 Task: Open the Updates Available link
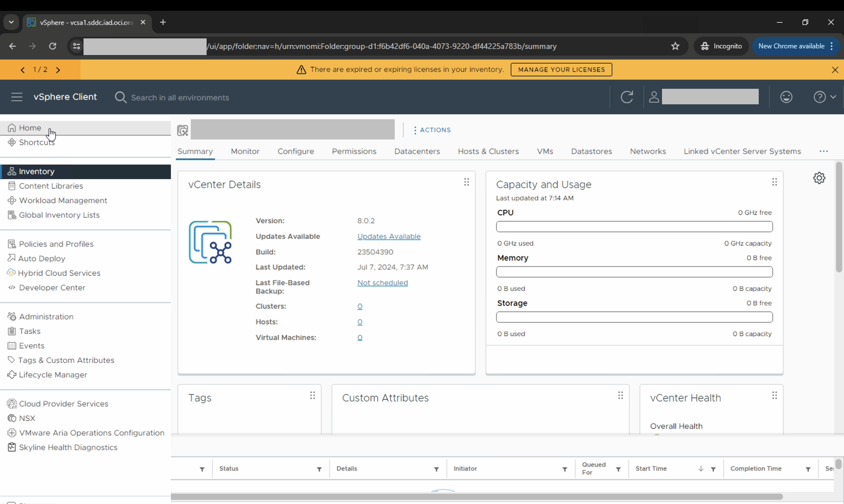pyautogui.click(x=389, y=236)
